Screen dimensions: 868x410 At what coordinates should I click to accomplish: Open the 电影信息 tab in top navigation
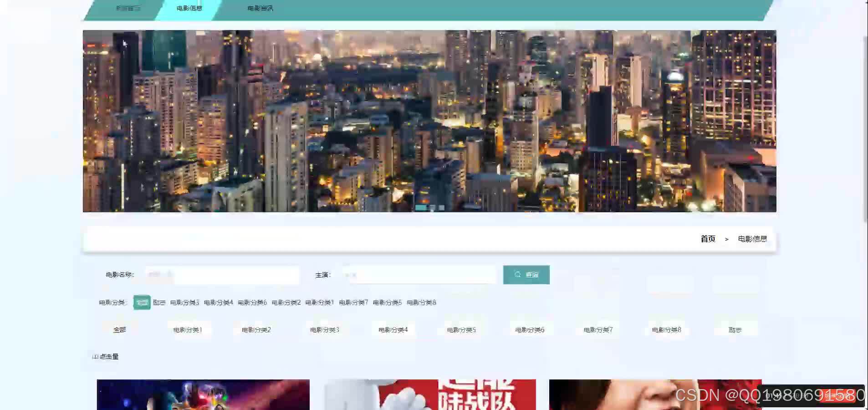189,9
